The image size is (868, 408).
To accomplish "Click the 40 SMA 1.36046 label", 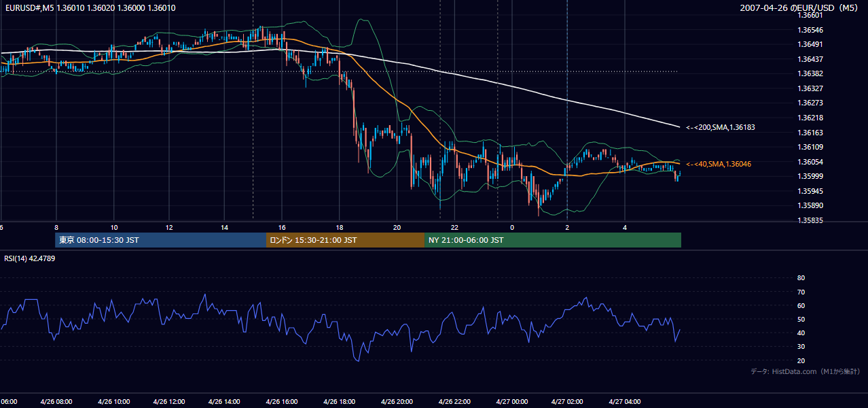I will click(x=719, y=164).
